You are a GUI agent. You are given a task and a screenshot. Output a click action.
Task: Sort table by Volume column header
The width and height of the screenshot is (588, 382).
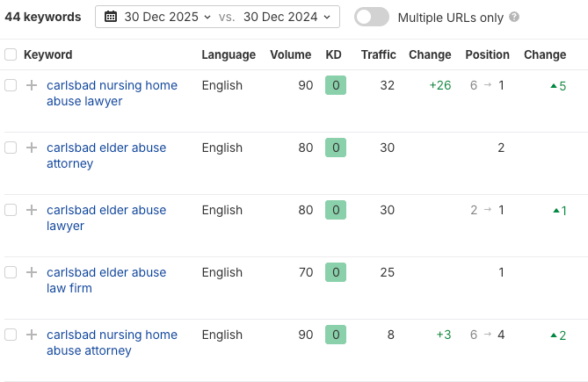coord(290,54)
